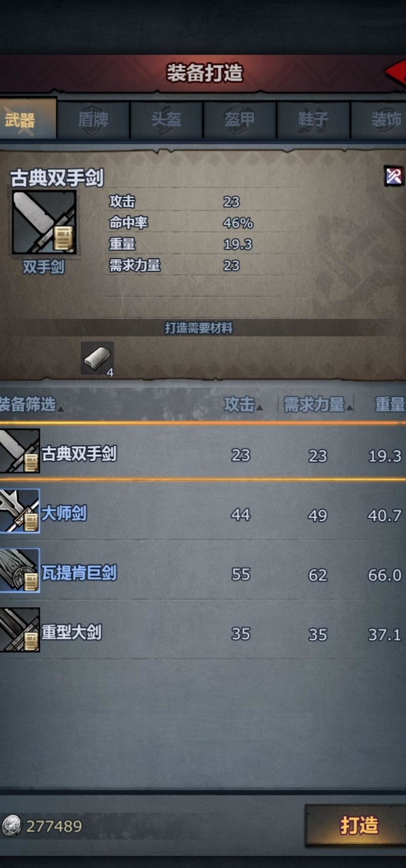The image size is (406, 868).
Task: Select 大师剑 weapon icon in list
Action: [x=20, y=511]
